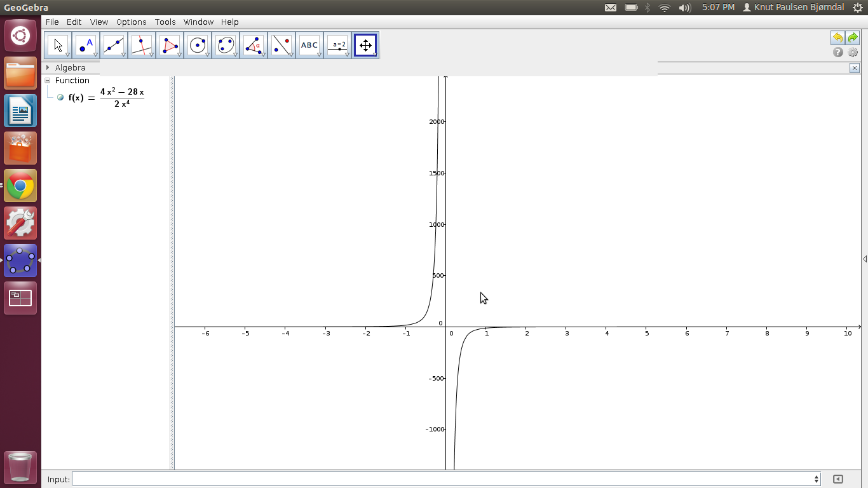
Task: Collapse the Function group in Algebra
Action: [x=48, y=81]
